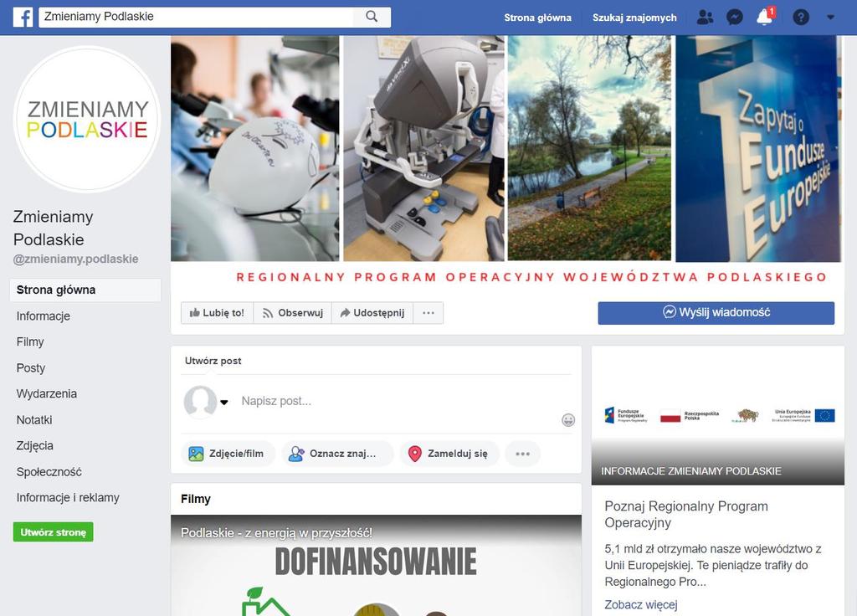Open Filmy sidebar item
The image size is (857, 616).
[x=30, y=341]
